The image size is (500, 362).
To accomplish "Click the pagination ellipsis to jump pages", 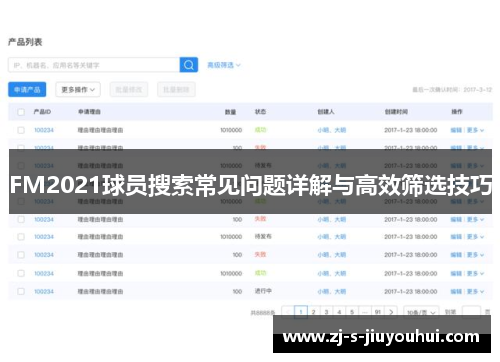I will 365,312.
